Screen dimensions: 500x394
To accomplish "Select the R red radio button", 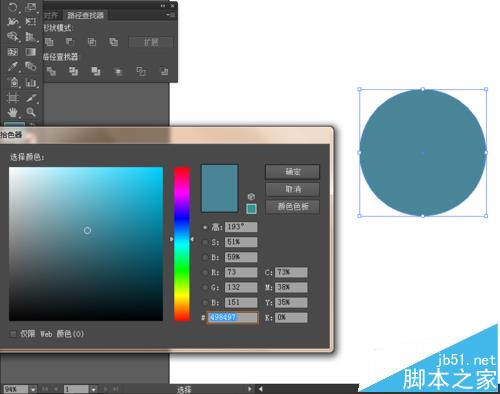I will pos(205,272).
